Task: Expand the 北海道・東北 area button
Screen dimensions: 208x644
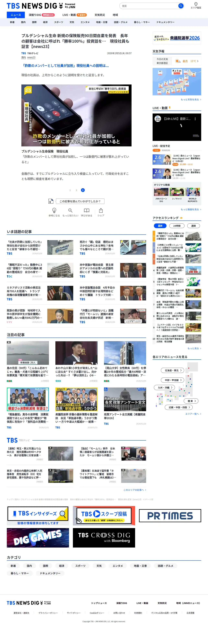Action: click(x=173, y=370)
